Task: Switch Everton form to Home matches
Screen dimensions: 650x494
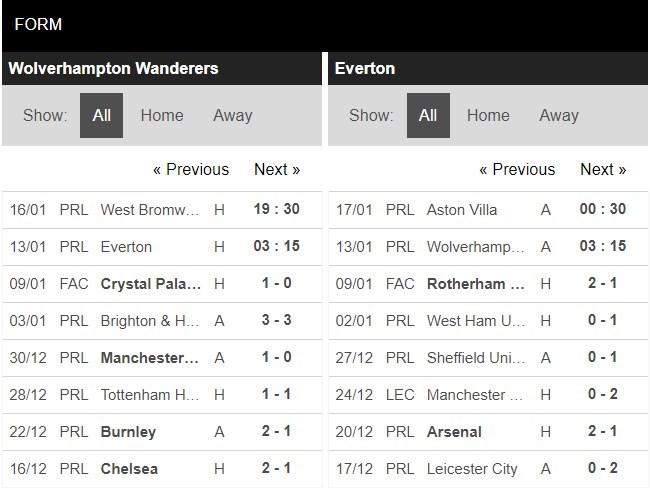Action: [488, 115]
